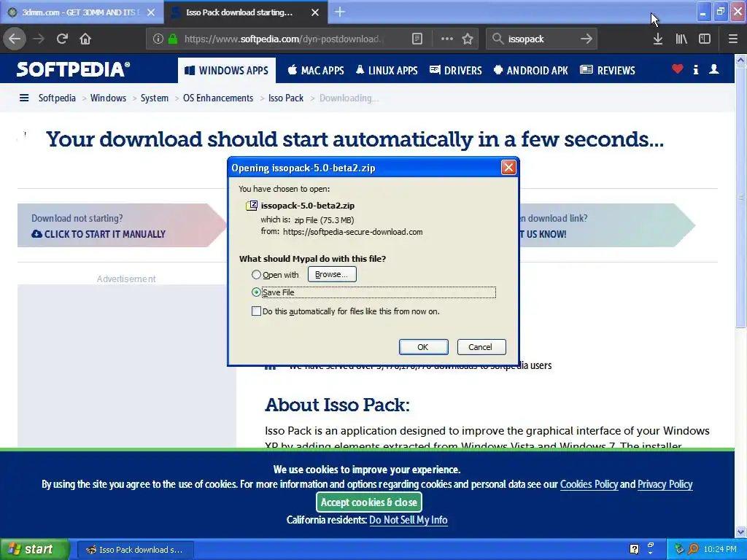Screen dimensions: 747x560
Task: Show site information icon in address bar
Action: click(x=158, y=39)
